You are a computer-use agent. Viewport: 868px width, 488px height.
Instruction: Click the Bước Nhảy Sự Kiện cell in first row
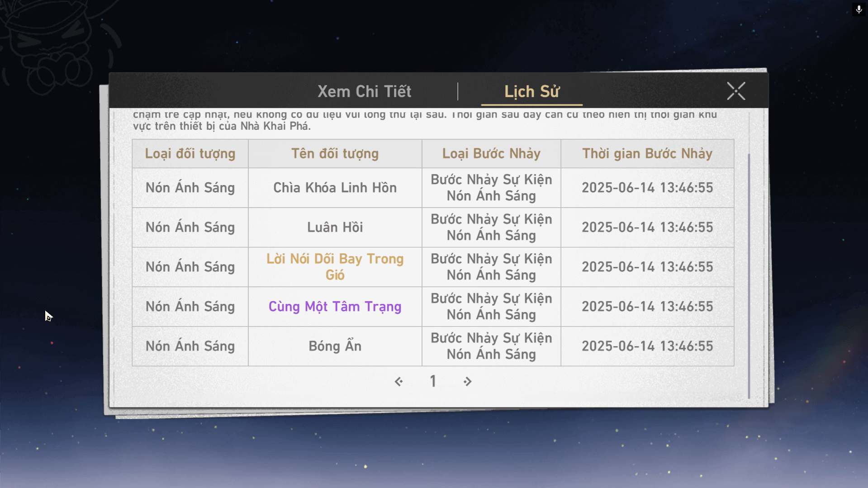click(491, 188)
